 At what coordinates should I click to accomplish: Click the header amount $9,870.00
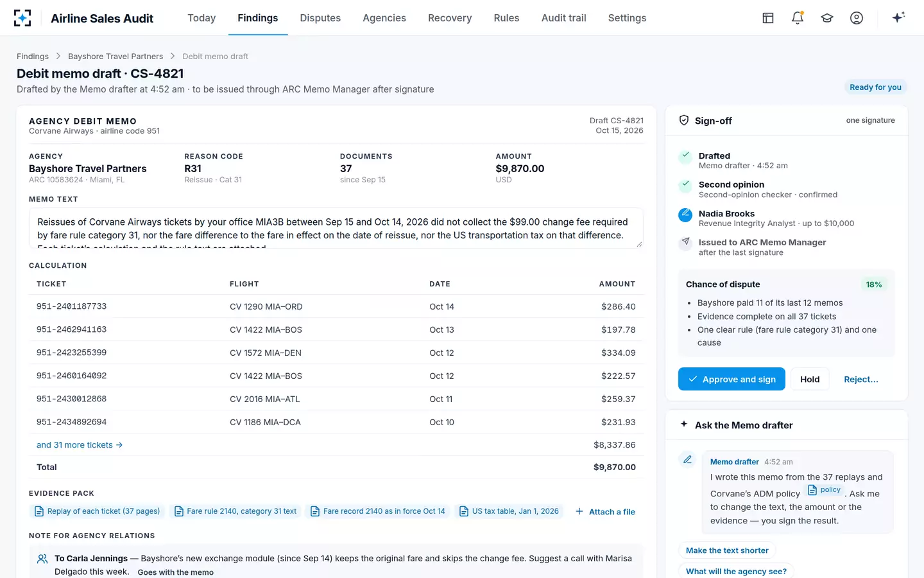520,169
